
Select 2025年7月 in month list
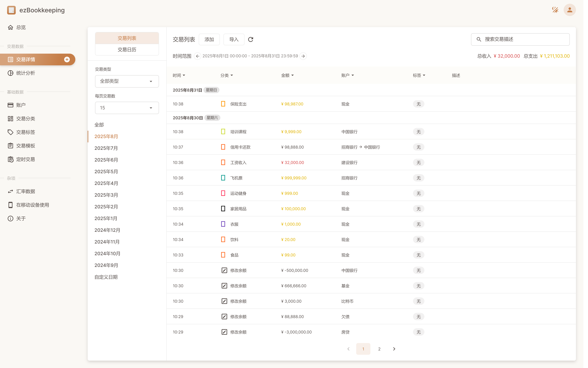106,148
